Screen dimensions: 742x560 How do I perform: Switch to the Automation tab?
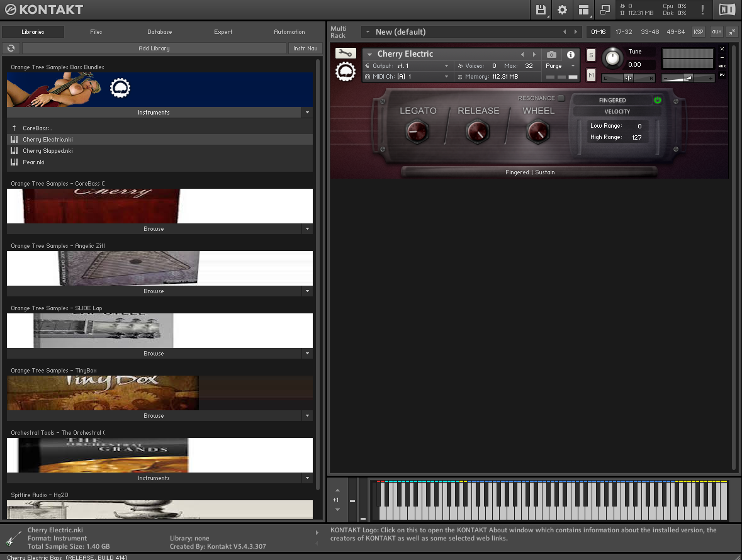click(289, 31)
